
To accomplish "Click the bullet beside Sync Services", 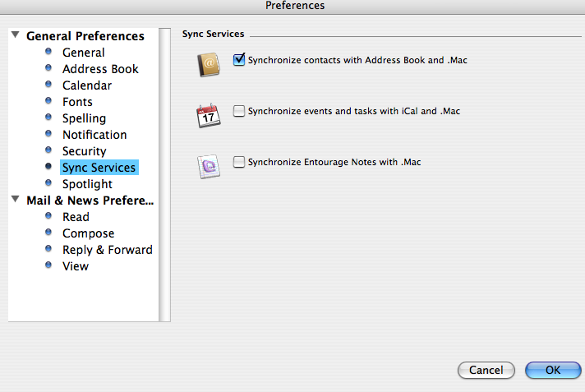I will click(48, 166).
